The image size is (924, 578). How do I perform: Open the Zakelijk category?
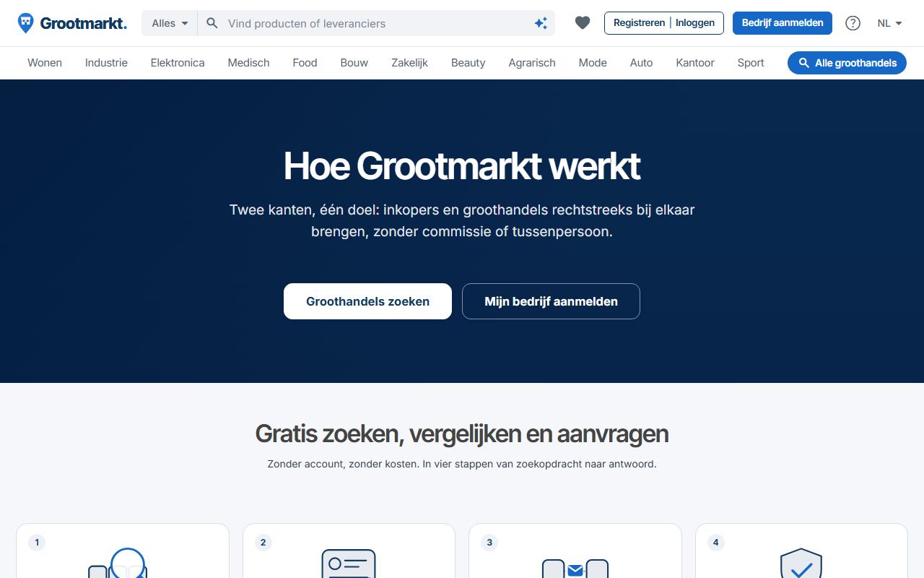coord(409,63)
